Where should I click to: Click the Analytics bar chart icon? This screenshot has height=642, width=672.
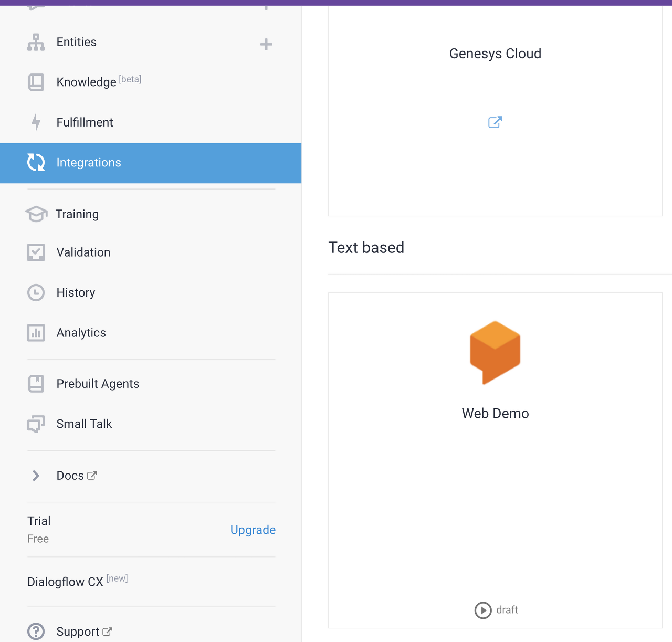coord(36,333)
